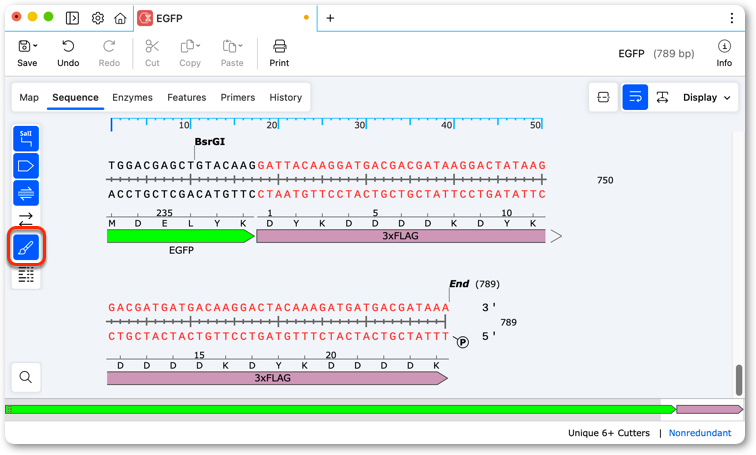Click the feature continuation arrow after 3xFLAG
The image size is (756, 455).
point(556,236)
